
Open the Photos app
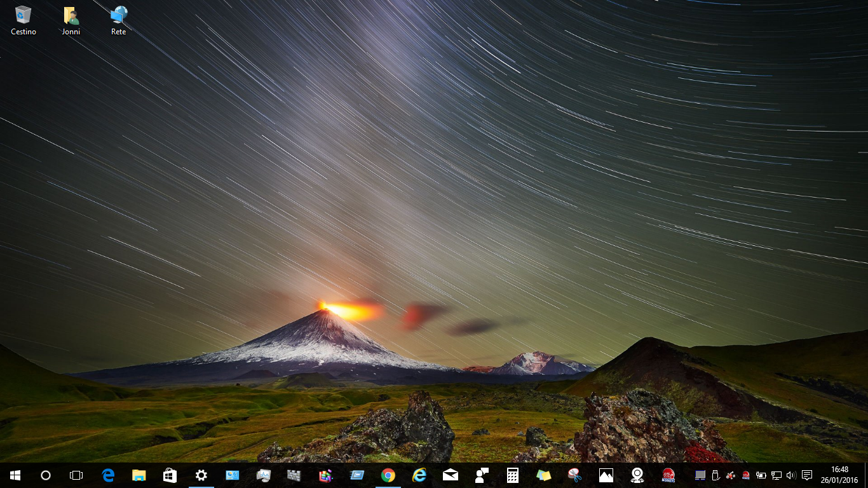tap(605, 475)
